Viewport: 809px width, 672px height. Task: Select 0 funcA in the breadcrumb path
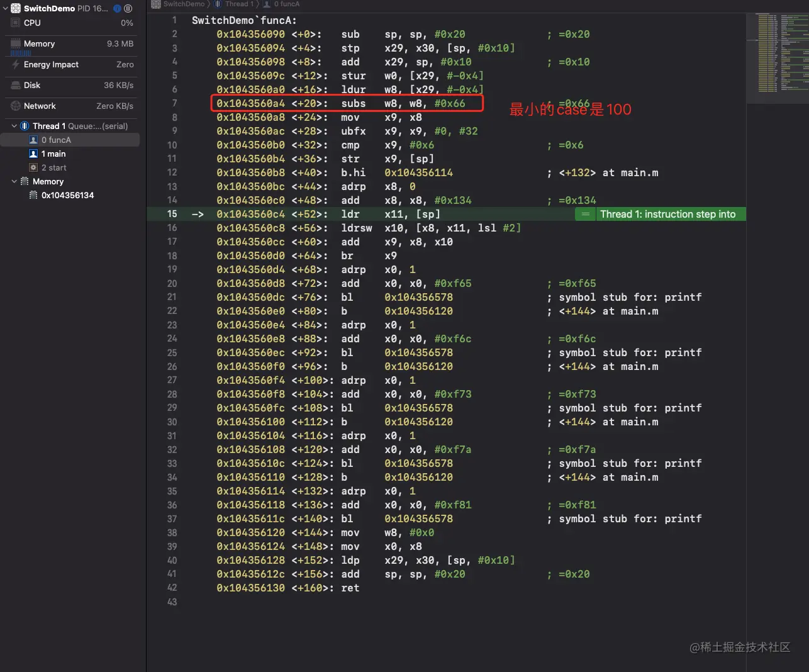click(x=286, y=4)
